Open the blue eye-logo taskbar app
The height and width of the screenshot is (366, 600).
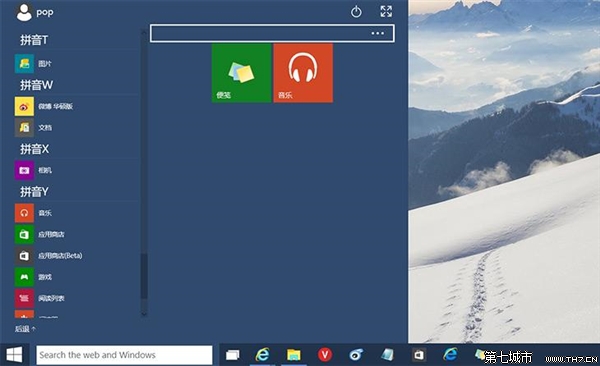(356, 355)
